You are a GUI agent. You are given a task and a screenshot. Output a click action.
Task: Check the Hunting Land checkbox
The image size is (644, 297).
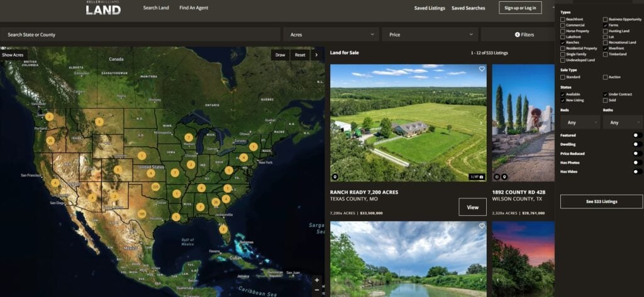pyautogui.click(x=606, y=31)
